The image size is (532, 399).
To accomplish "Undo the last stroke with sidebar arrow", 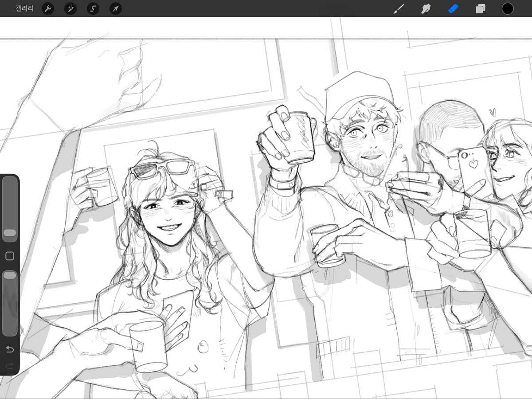I will coord(10,349).
